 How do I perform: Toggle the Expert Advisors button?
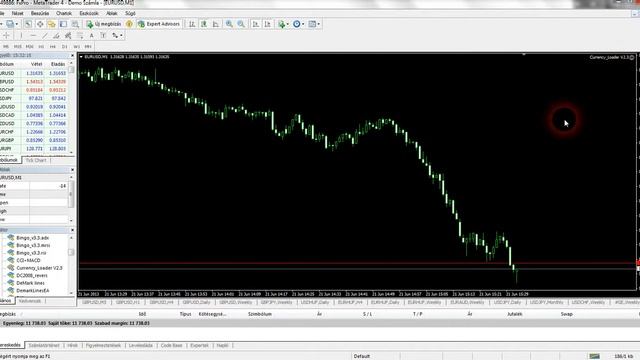[x=159, y=24]
